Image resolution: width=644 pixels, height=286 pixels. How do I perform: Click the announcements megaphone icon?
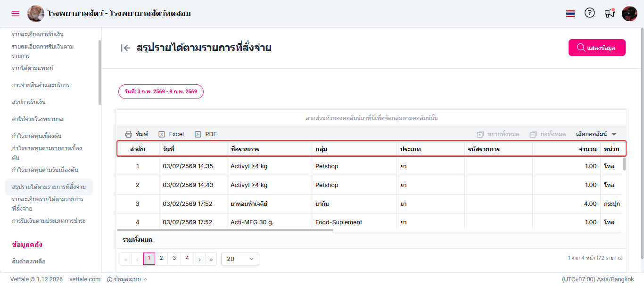tap(610, 13)
